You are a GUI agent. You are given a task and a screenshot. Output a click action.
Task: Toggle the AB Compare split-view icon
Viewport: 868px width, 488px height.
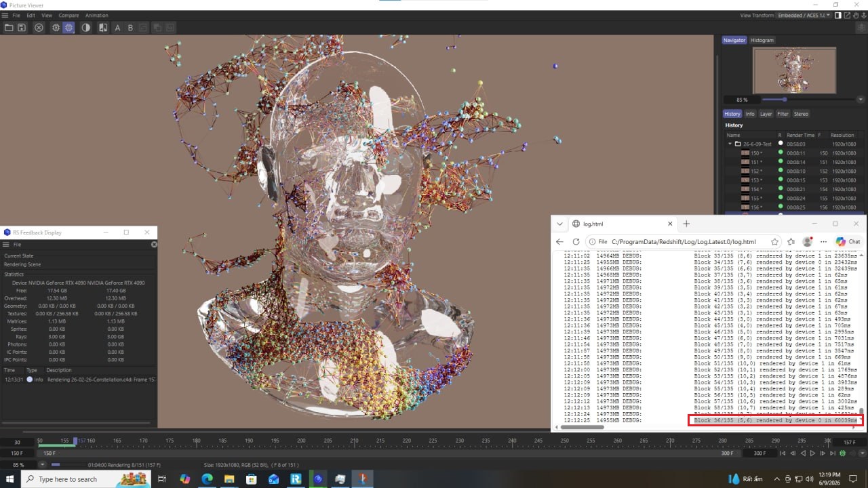tap(103, 28)
